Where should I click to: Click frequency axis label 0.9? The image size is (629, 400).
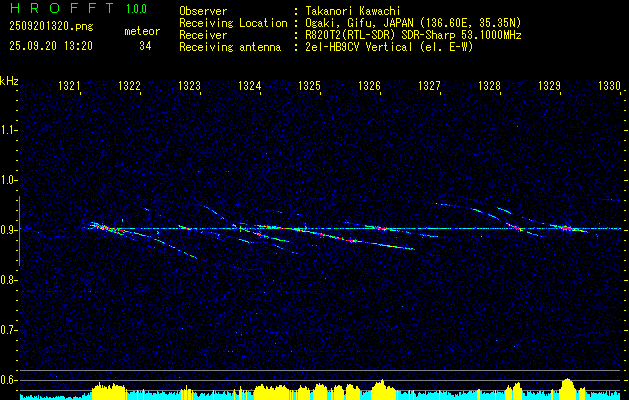pyautogui.click(x=8, y=230)
